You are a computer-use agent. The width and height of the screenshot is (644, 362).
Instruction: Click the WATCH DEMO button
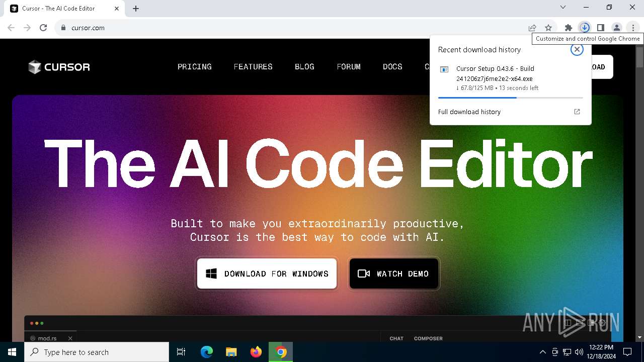394,274
